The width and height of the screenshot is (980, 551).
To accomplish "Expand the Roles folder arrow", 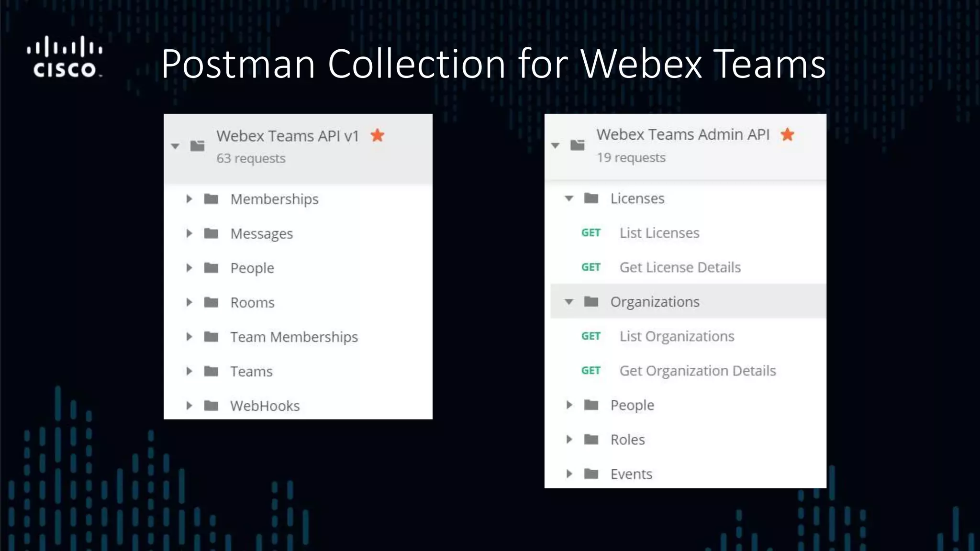I will (x=569, y=439).
